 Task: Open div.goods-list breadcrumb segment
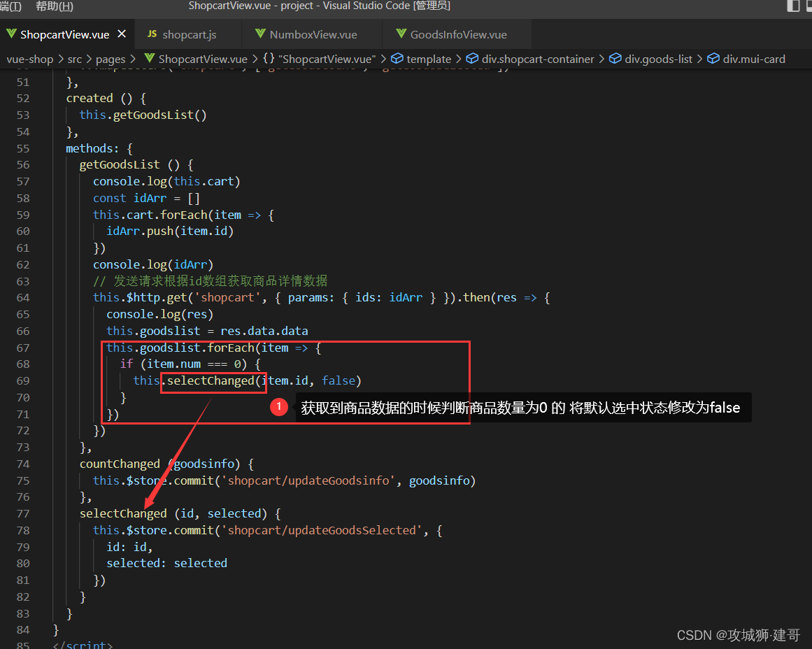point(658,59)
